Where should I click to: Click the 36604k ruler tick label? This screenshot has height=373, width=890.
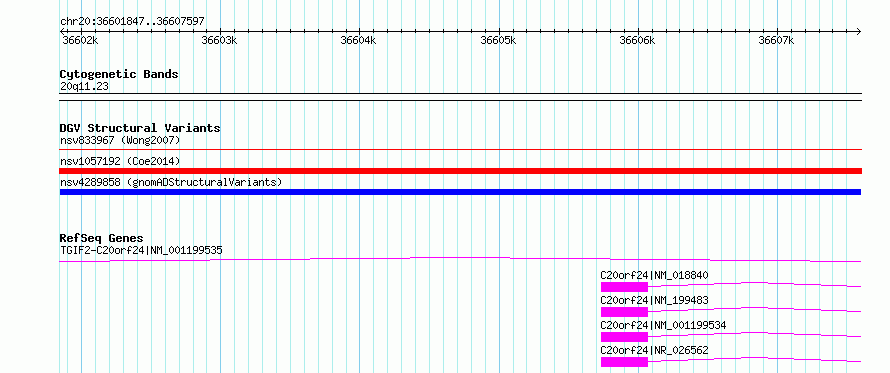(x=358, y=40)
